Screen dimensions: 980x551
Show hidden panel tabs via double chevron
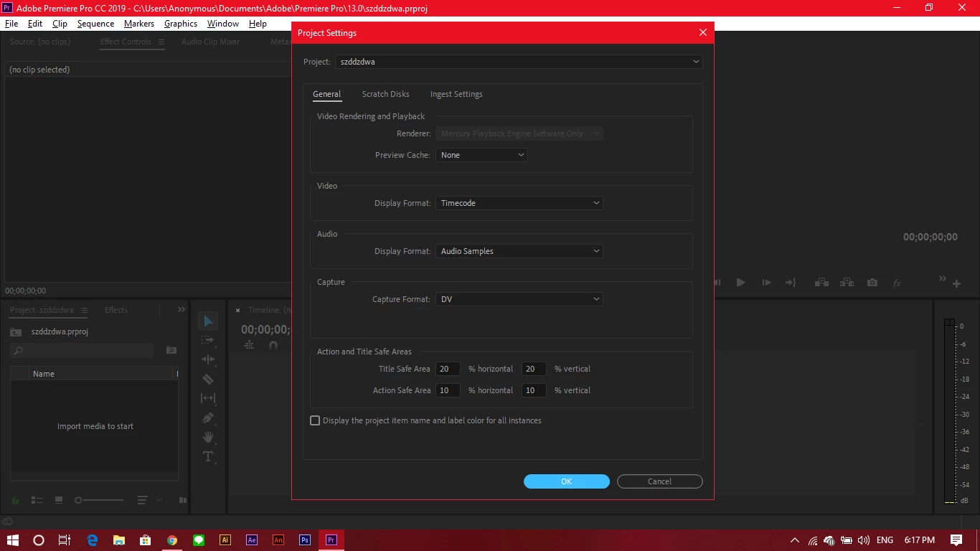pyautogui.click(x=182, y=310)
